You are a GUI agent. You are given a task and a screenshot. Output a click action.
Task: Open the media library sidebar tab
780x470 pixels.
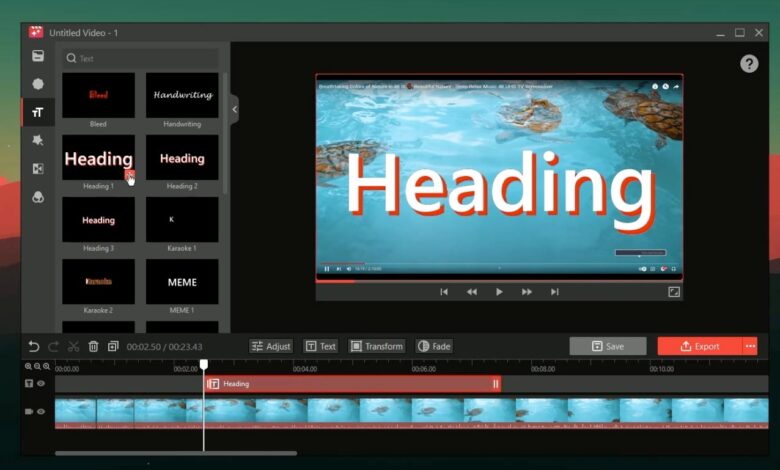(x=38, y=56)
